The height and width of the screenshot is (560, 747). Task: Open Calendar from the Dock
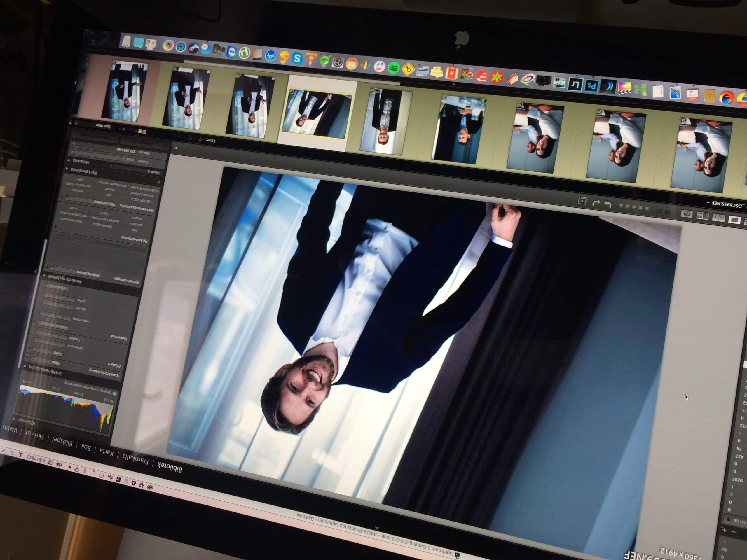tap(692, 94)
